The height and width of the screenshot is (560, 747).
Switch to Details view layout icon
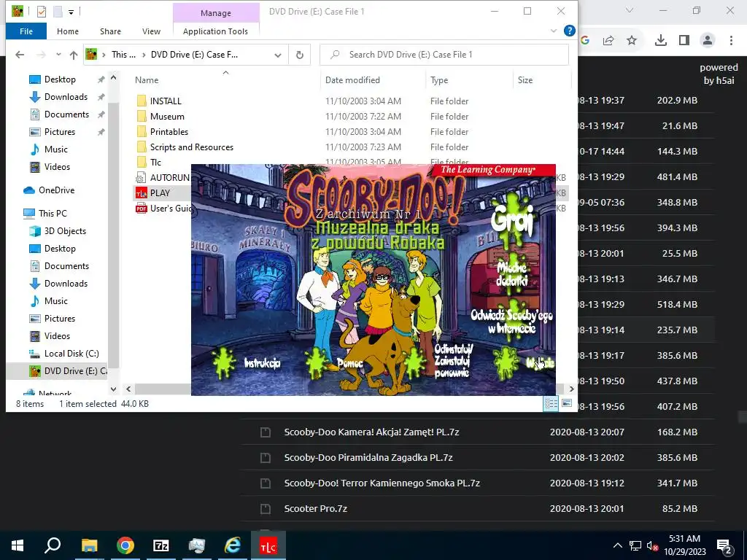[x=551, y=404]
